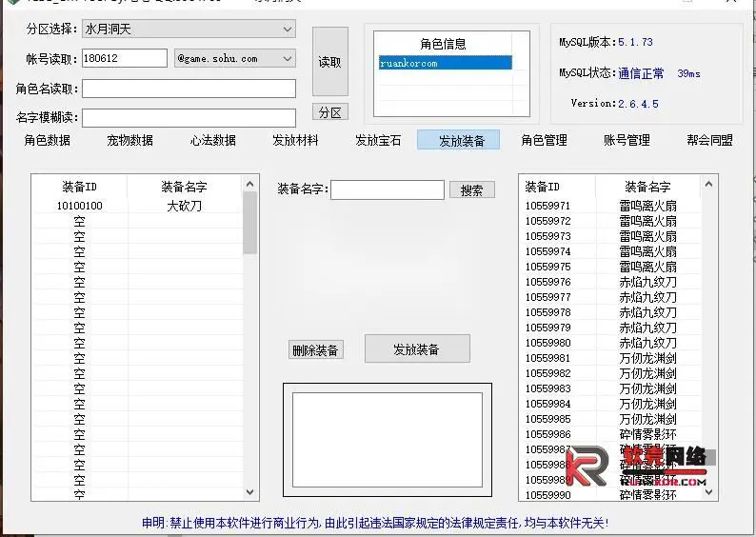Screen dimensions: 756x537
Task: Select equipment row 10559977
Action: click(611, 297)
